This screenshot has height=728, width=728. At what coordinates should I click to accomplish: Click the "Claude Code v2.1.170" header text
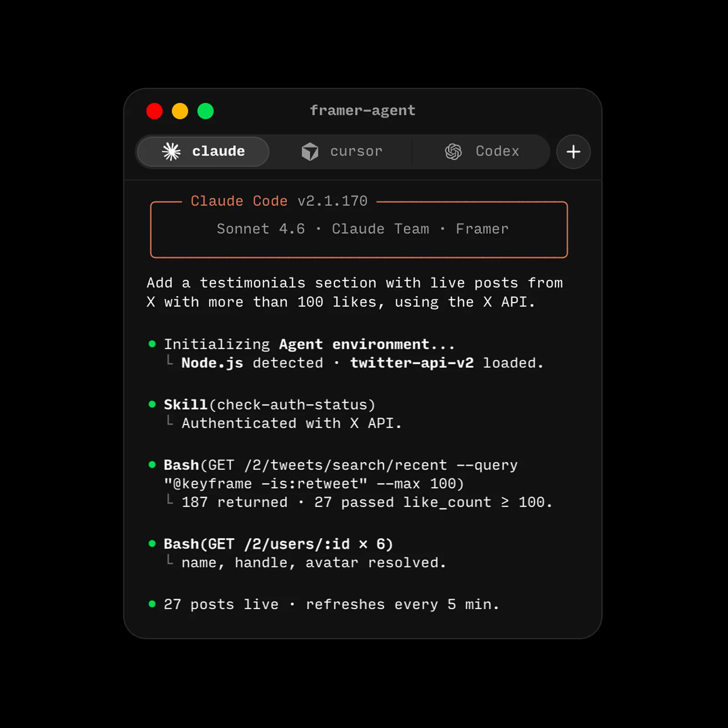point(279,201)
